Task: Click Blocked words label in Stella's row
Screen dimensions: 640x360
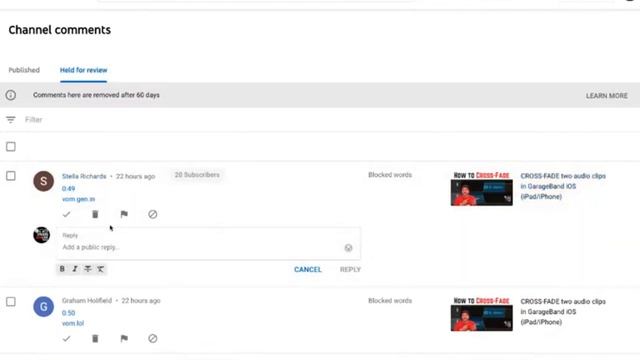Action: 390,175
